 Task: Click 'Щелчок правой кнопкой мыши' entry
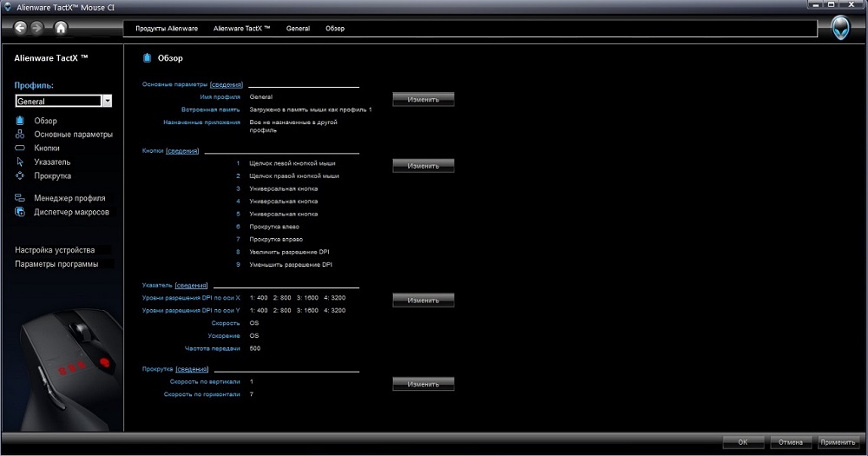coord(294,176)
